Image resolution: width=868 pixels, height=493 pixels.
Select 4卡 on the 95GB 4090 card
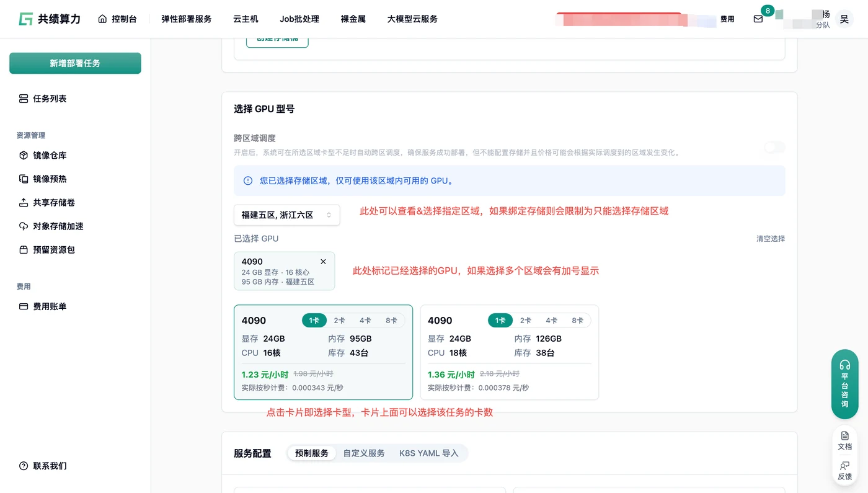tap(365, 321)
